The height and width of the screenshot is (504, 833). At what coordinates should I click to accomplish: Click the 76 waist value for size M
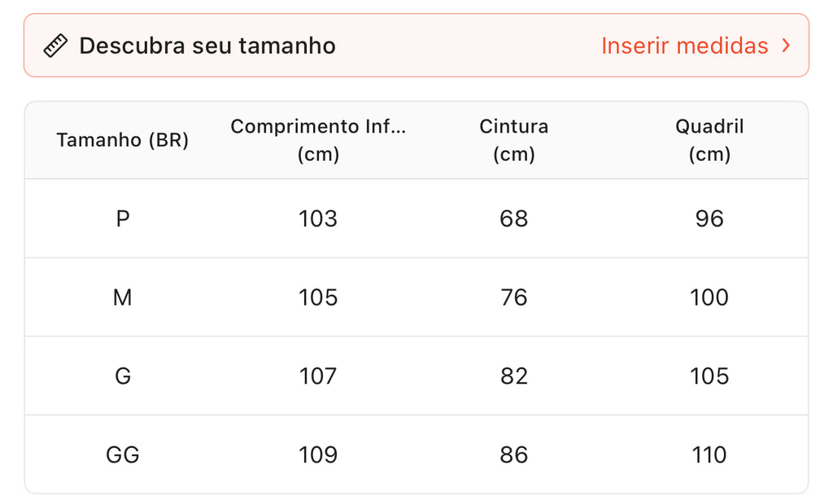coord(514,298)
